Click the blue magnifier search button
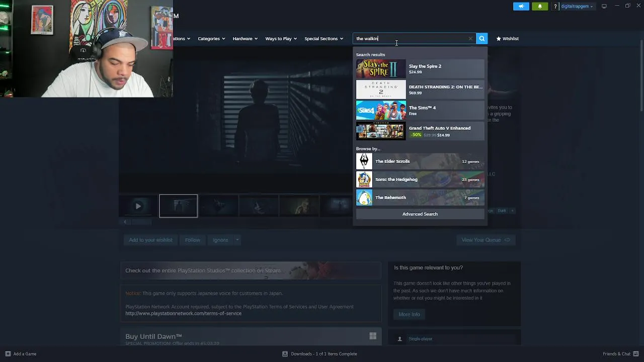Viewport: 644px width, 362px height. pyautogui.click(x=482, y=39)
